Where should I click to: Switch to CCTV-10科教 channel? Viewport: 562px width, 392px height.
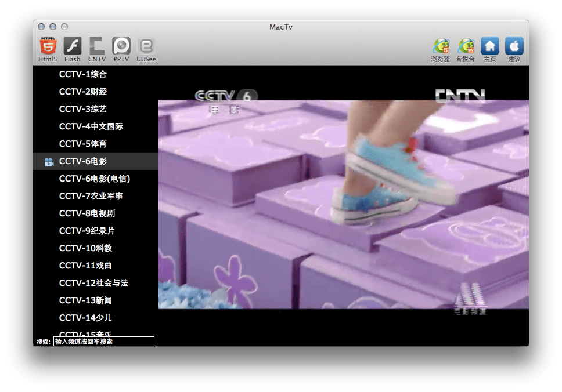pyautogui.click(x=95, y=248)
